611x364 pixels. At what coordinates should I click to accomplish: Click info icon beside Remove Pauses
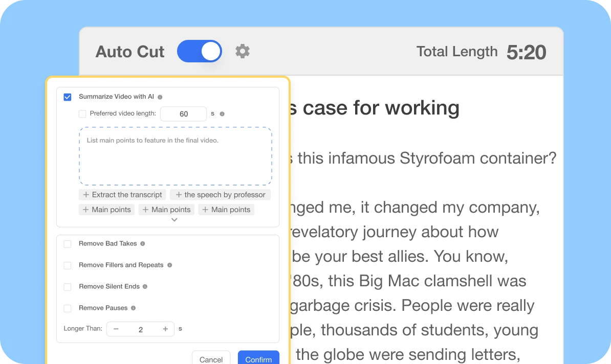pyautogui.click(x=134, y=308)
